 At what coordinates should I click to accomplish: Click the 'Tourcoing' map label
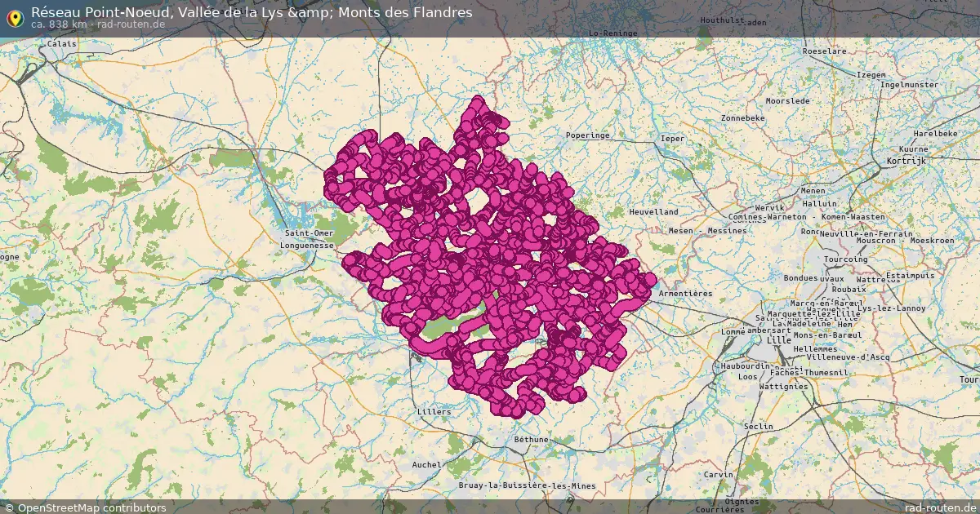(x=846, y=259)
